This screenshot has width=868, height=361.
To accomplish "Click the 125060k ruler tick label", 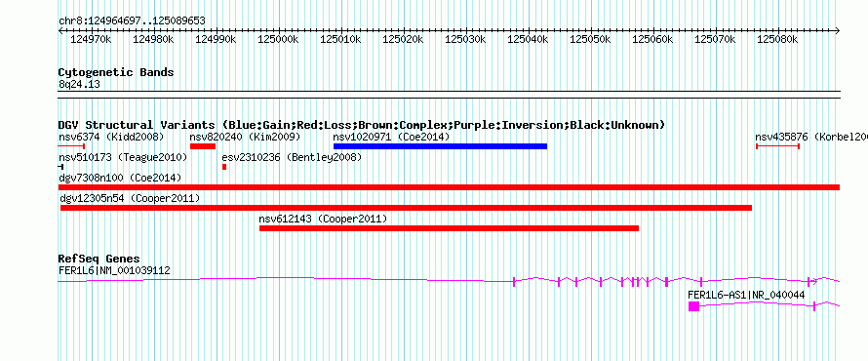I will click(x=653, y=39).
